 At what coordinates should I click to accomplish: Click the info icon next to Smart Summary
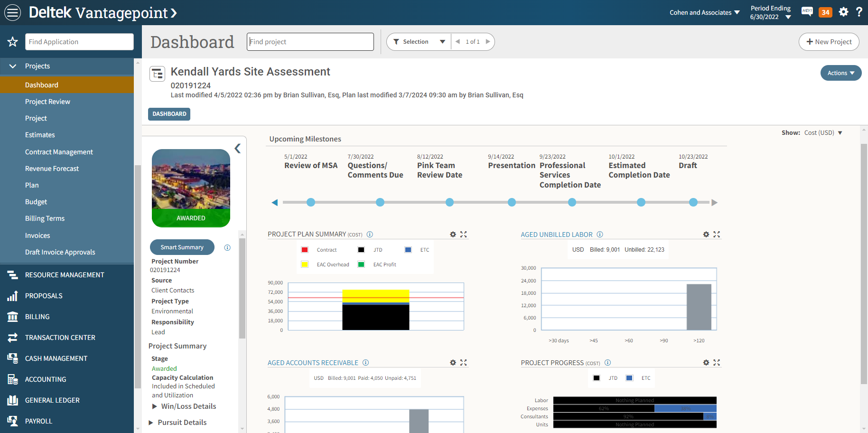click(x=227, y=247)
